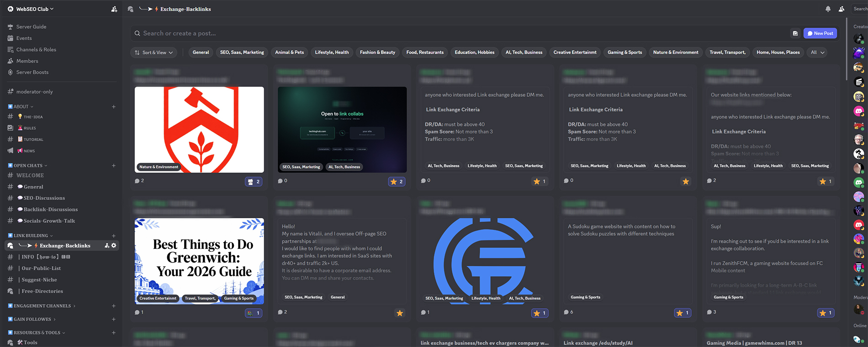Add channel to ENGAGEMENT CHANNELS category
Viewport: 868px width, 347px height.
pos(114,306)
